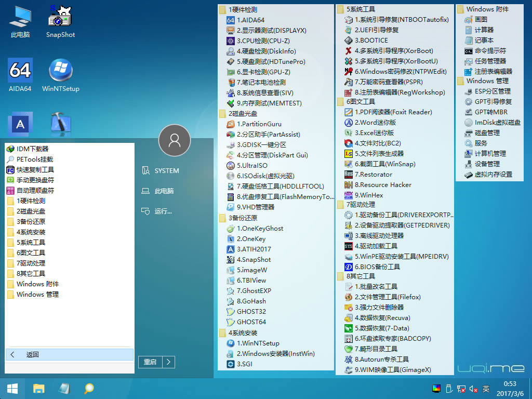Open 1.PDF阅读器(Foxit Reader) entry
Image resolution: width=532 pixels, height=399 pixels.
(x=388, y=112)
